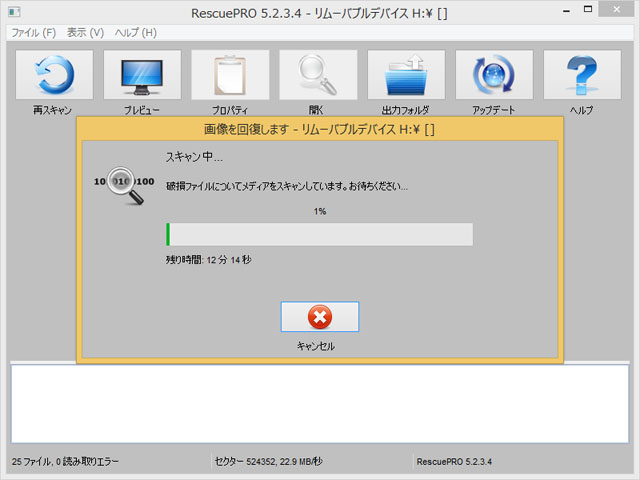Viewport: 640px width, 480px height.
Task: Click the 残り時間 12 分 14 秒 text
Action: 209,260
